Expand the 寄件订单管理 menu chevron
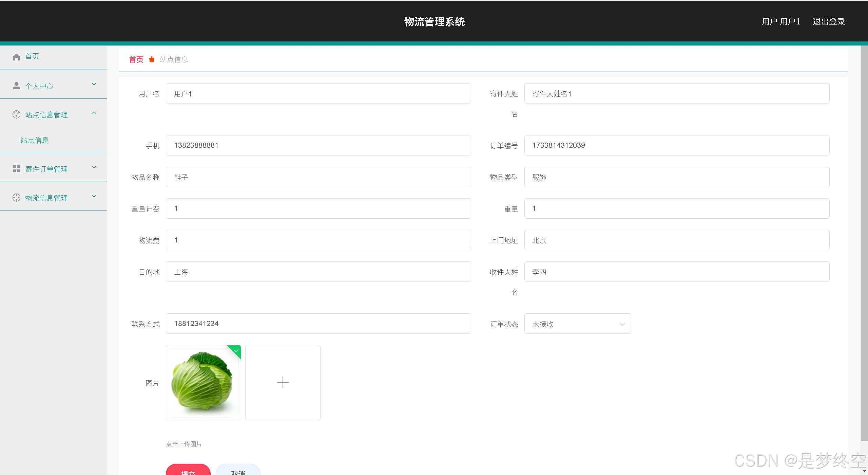Image resolution: width=868 pixels, height=475 pixels. pos(94,167)
